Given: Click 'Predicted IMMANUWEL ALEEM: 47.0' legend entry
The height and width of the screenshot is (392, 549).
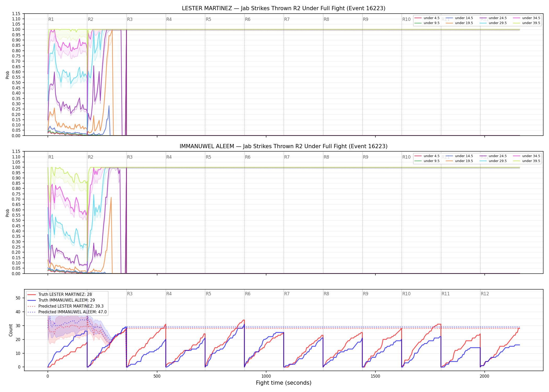Looking at the screenshot, I should coord(67,312).
